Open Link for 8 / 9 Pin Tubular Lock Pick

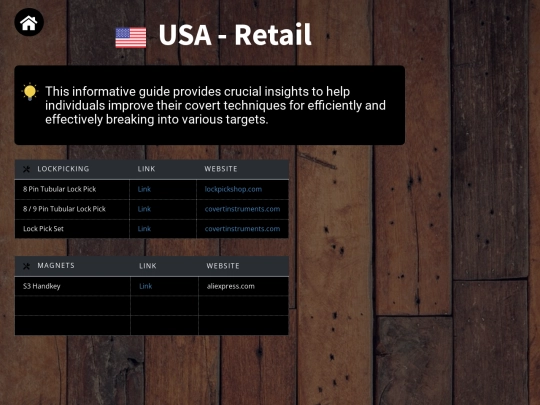144,209
